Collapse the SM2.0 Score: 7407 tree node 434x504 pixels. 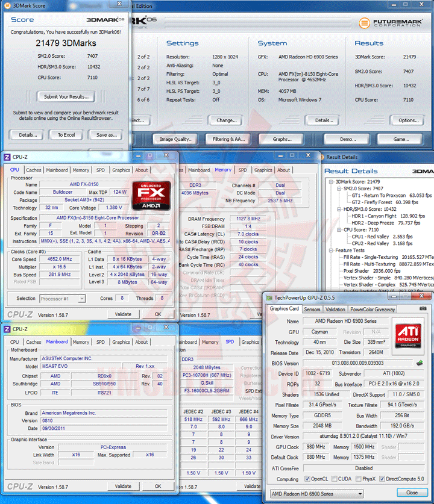pyautogui.click(x=339, y=188)
